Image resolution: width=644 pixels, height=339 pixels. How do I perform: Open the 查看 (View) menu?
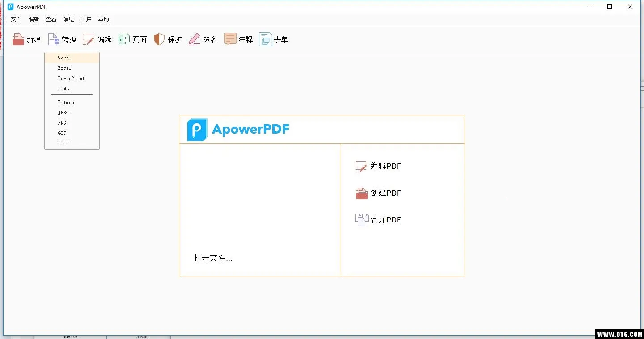tap(51, 19)
